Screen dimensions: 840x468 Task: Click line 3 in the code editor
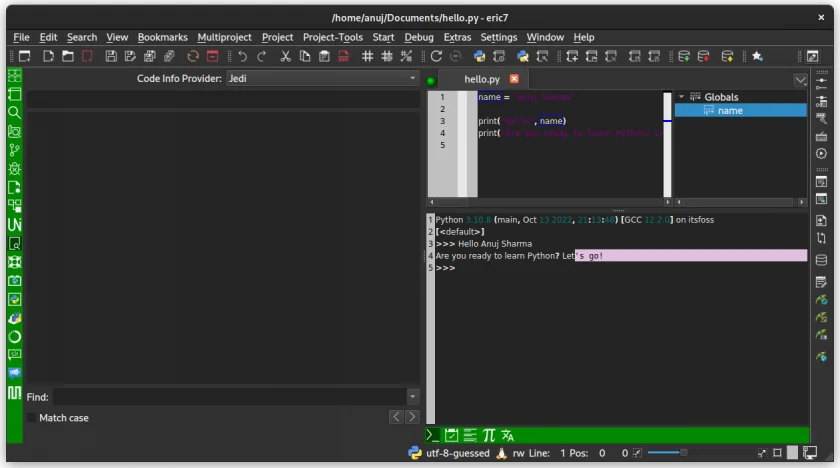571,121
